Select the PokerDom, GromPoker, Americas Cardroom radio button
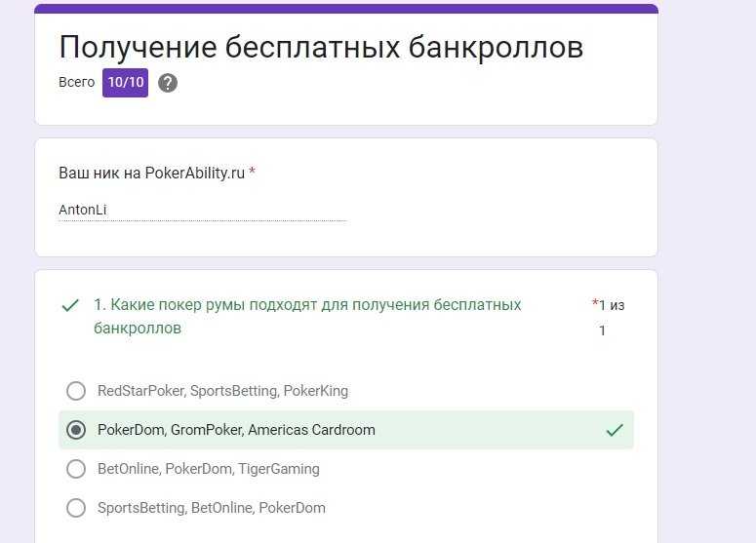The image size is (756, 543). [76, 430]
